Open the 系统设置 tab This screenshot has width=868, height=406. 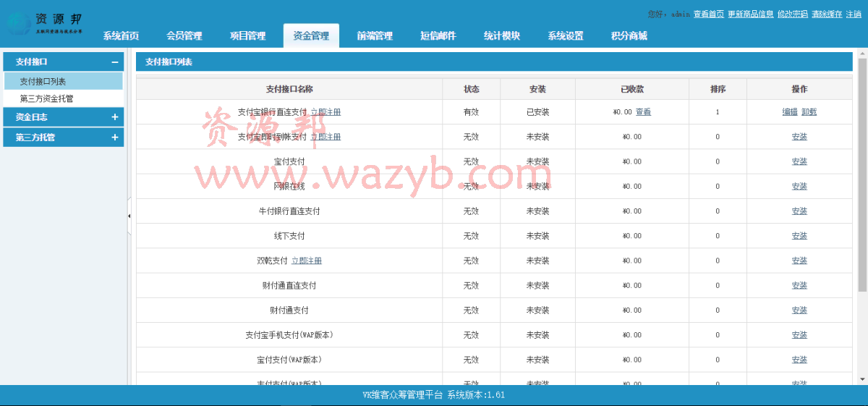(566, 36)
